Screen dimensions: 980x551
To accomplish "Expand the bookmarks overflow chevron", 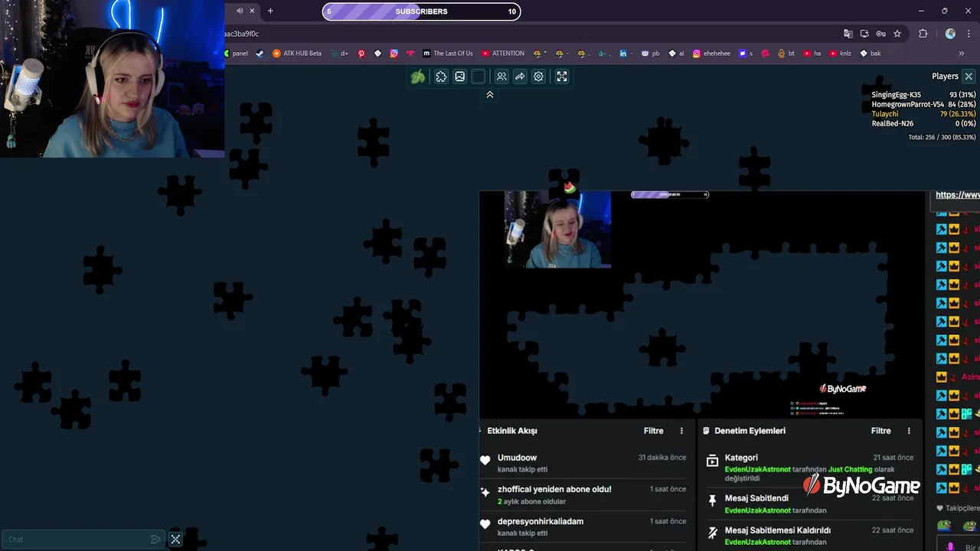I will tap(962, 54).
